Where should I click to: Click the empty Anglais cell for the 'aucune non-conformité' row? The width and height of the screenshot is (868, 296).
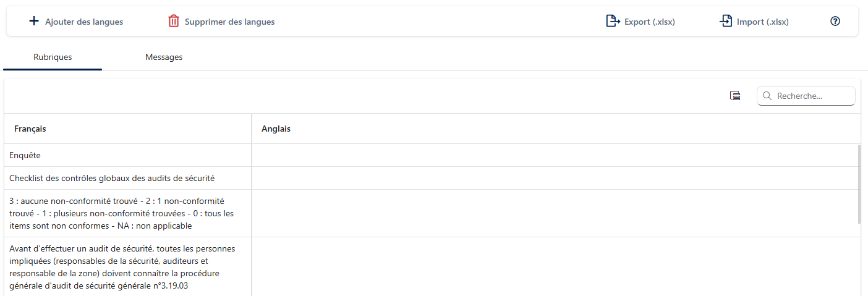click(x=555, y=213)
